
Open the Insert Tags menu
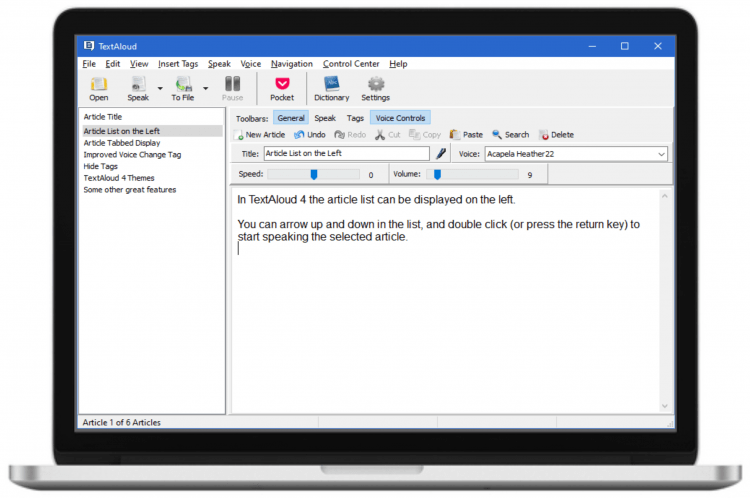click(178, 64)
